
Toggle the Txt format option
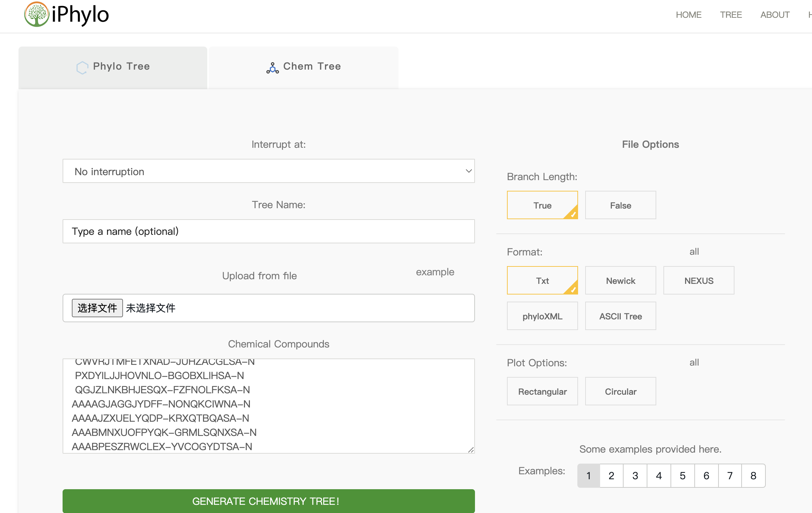click(542, 281)
